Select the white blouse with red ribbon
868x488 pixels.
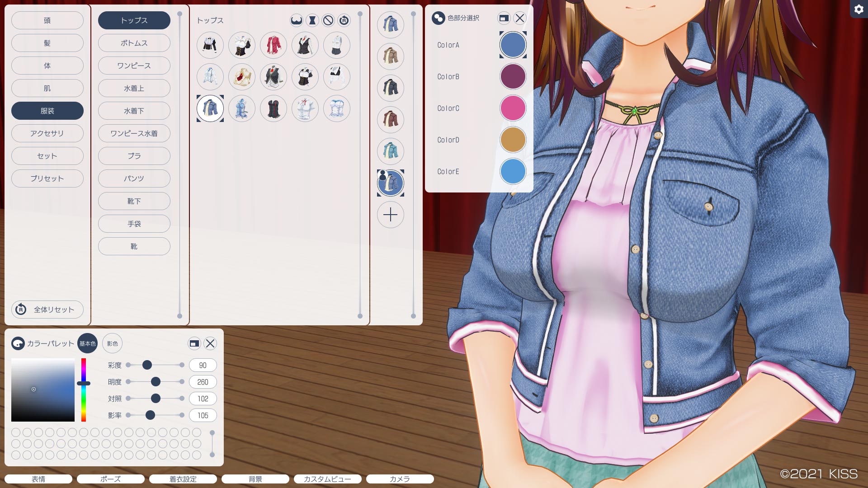pos(305,108)
